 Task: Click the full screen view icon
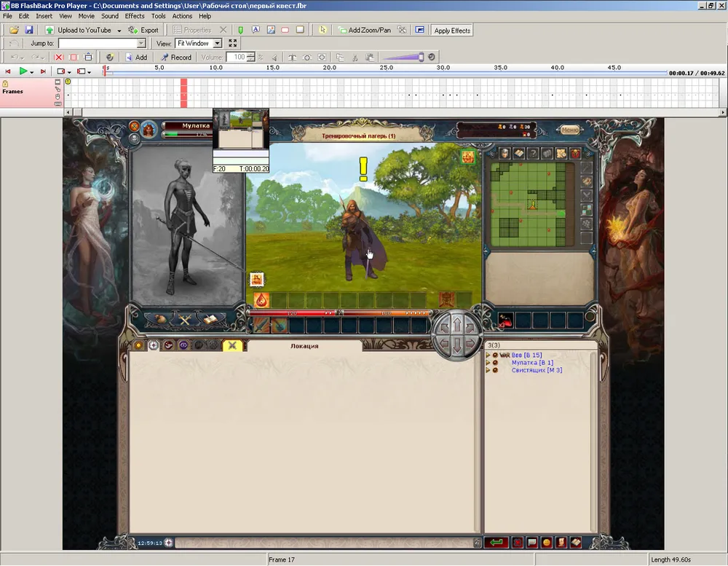click(232, 44)
